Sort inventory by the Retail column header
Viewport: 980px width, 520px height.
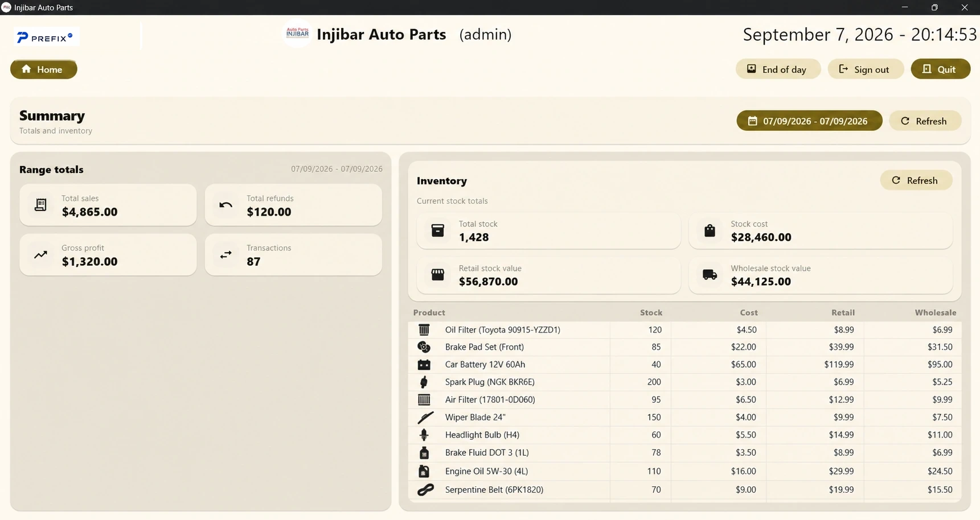843,313
